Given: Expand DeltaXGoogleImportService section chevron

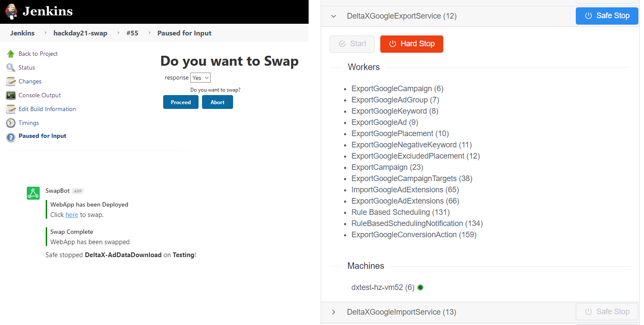Looking at the screenshot, I should click(333, 312).
